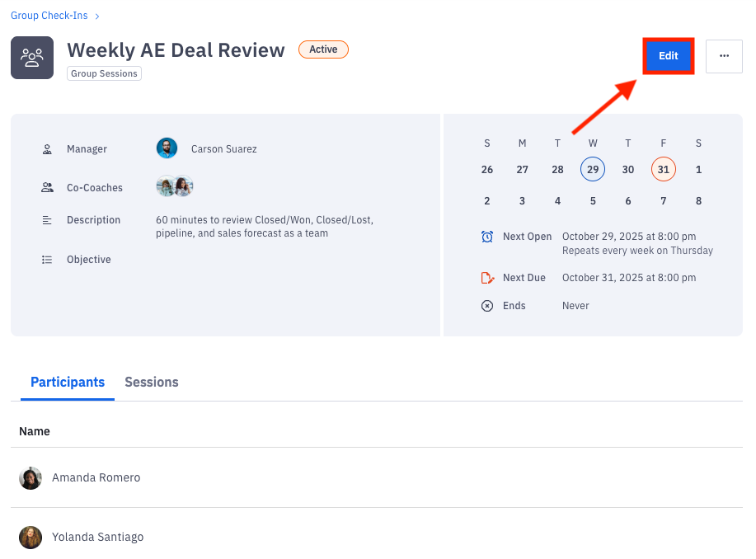The height and width of the screenshot is (559, 756).
Task: Select day 29 circled on the calendar
Action: 592,170
